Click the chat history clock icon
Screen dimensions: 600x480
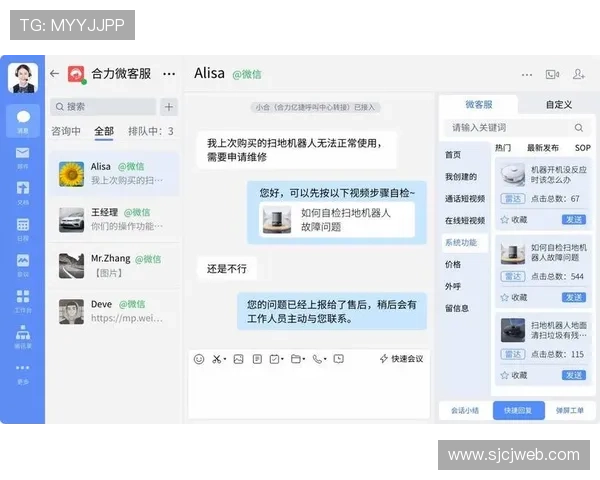tap(339, 359)
